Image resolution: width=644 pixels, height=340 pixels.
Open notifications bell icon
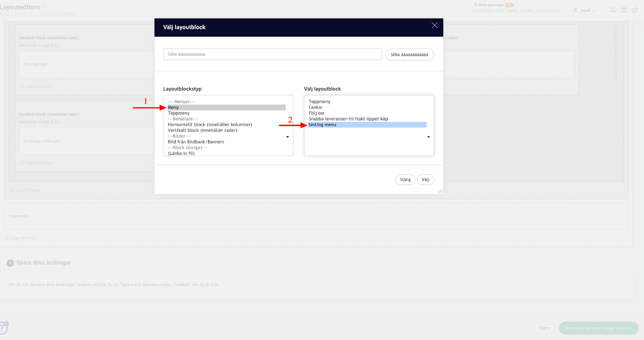(613, 10)
